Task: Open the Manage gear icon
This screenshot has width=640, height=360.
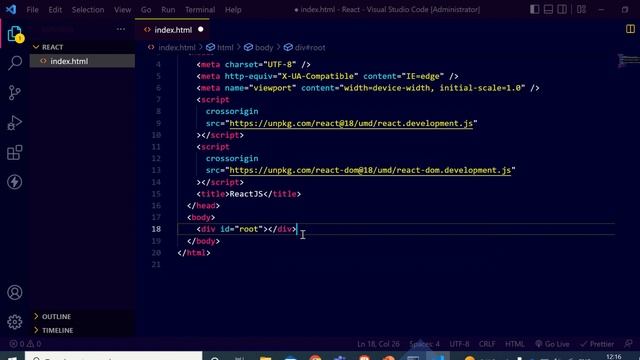Action: coord(15,322)
